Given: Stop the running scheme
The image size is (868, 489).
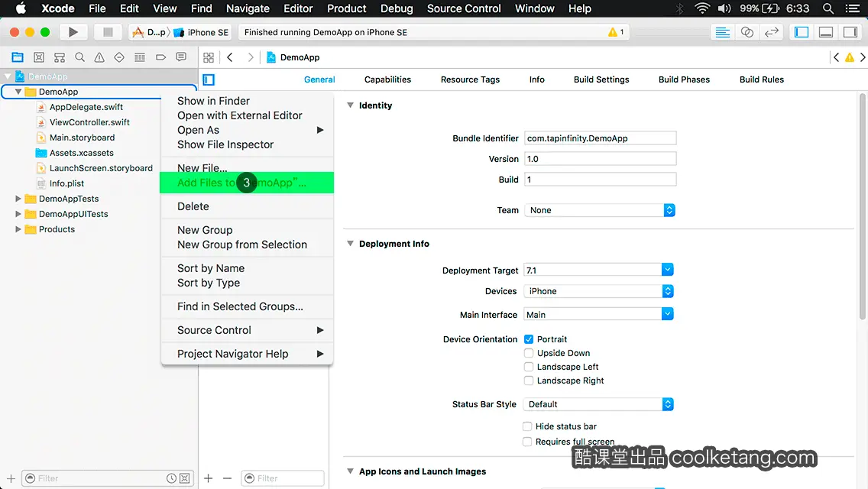Looking at the screenshot, I should (108, 32).
